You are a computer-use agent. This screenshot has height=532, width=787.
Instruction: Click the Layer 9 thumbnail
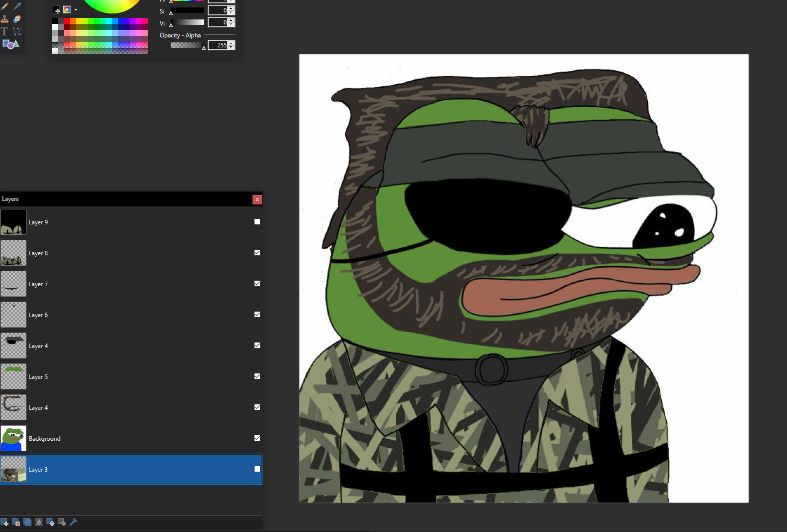tap(13, 222)
